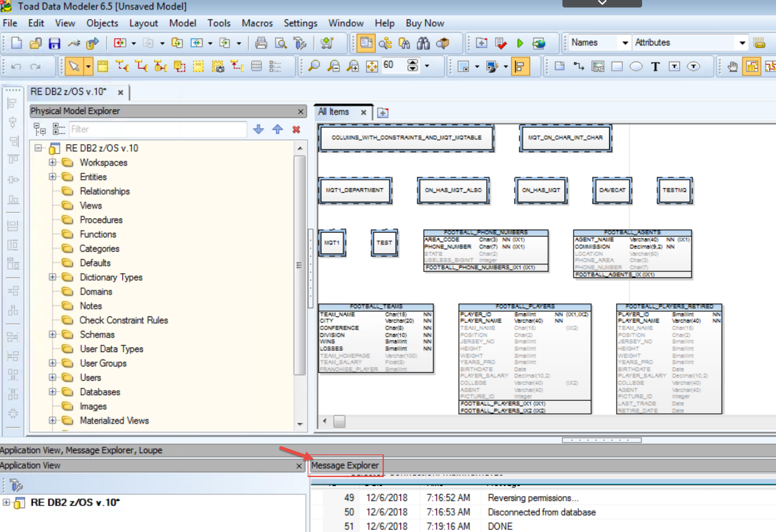This screenshot has height=532, width=776.
Task: Click the Filter input field
Action: click(x=158, y=130)
